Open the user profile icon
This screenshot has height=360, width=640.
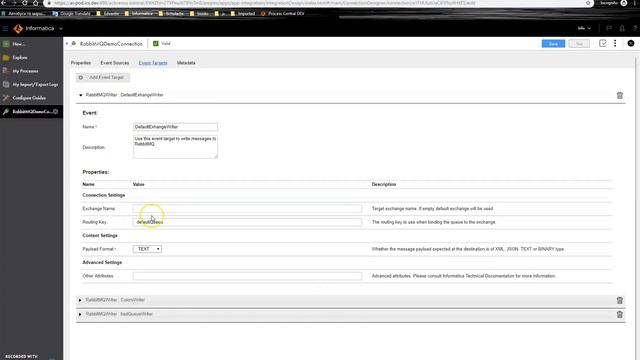(622, 28)
